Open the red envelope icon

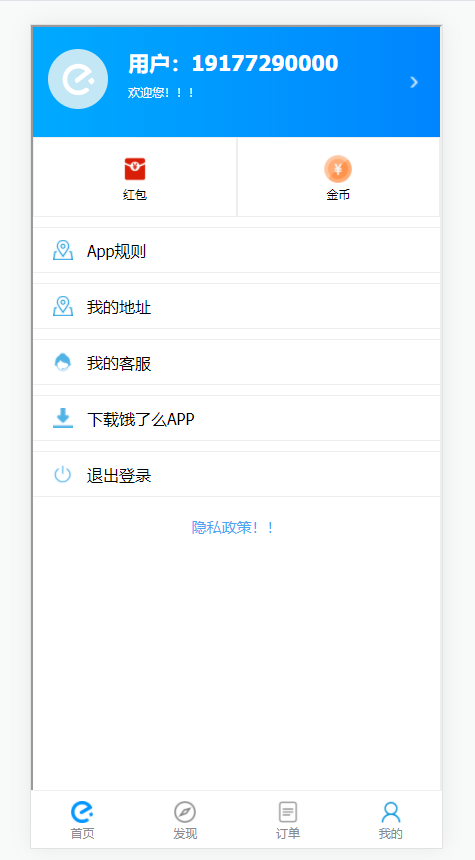pyautogui.click(x=135, y=169)
